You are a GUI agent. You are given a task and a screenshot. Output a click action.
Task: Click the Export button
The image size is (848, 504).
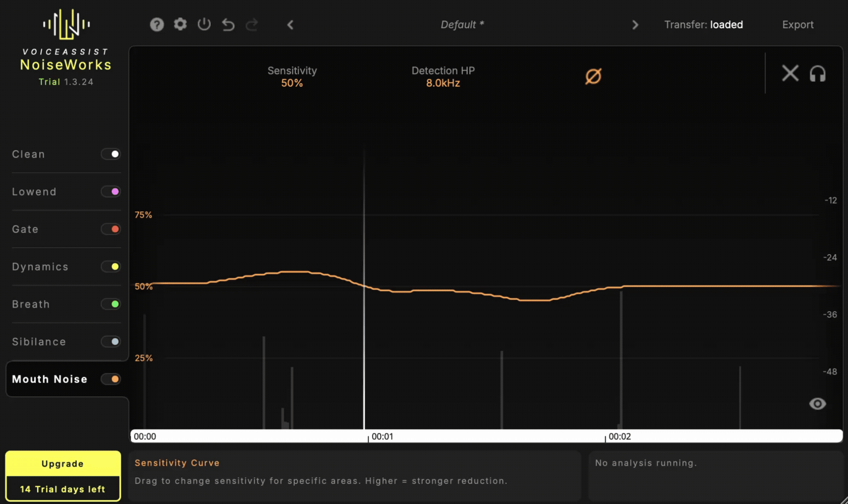[798, 25]
